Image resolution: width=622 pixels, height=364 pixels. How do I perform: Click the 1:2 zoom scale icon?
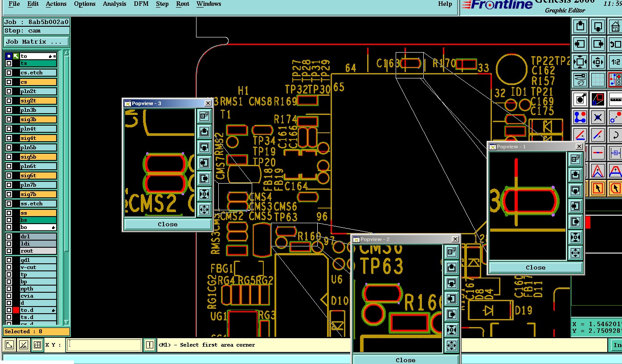(615, 62)
